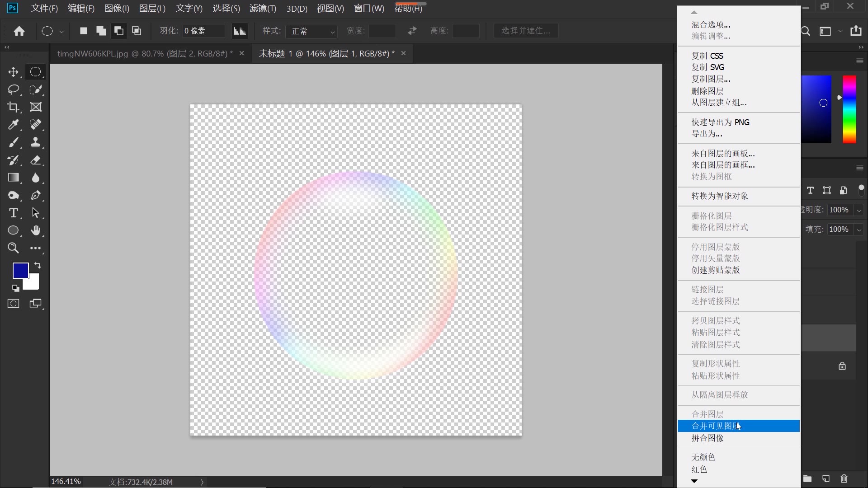This screenshot has height=488, width=868.
Task: Select the Type tool
Action: click(14, 213)
